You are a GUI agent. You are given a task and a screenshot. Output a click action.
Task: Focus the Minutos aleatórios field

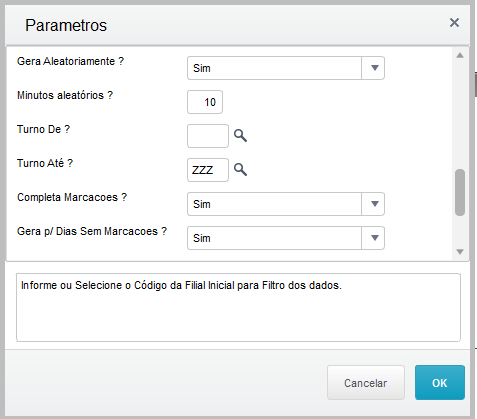point(205,102)
